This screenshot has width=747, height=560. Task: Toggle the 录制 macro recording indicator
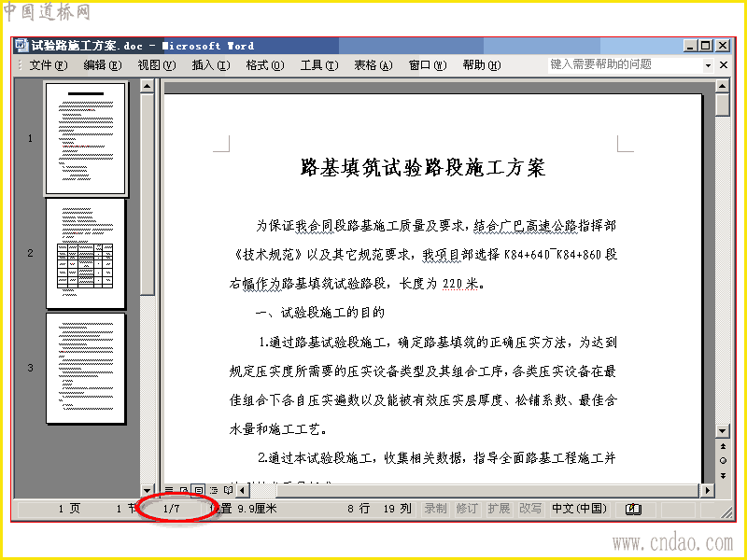[435, 509]
